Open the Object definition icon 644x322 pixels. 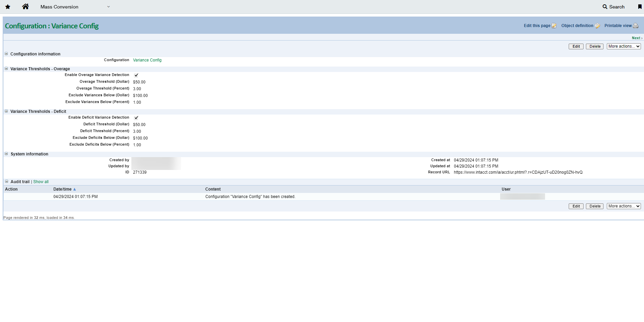[x=597, y=26]
